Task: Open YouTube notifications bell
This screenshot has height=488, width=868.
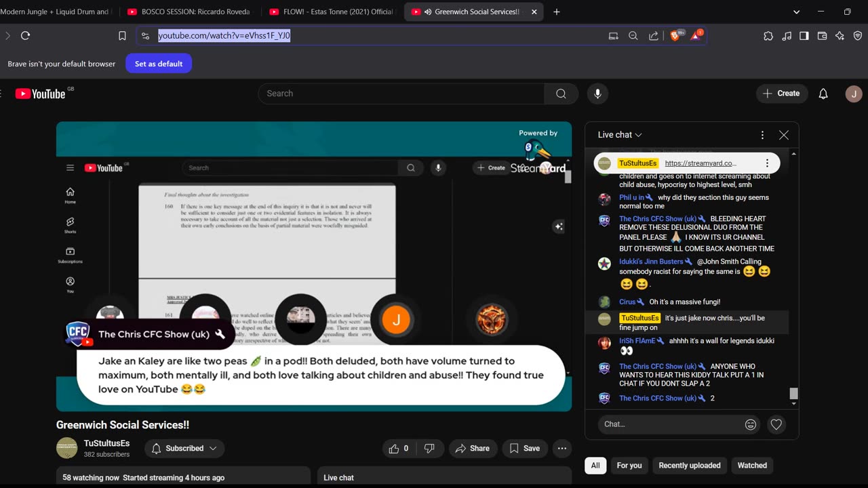Action: point(823,94)
